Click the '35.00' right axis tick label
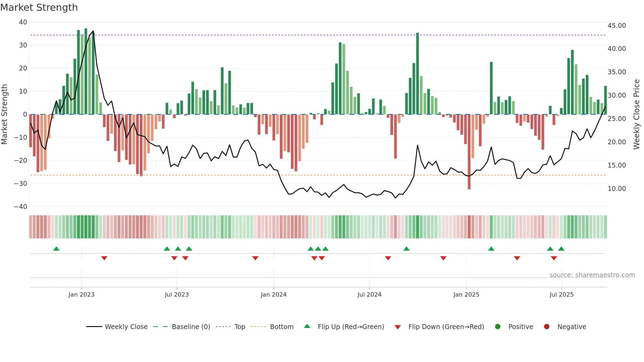This screenshot has height=362, width=644. [617, 72]
